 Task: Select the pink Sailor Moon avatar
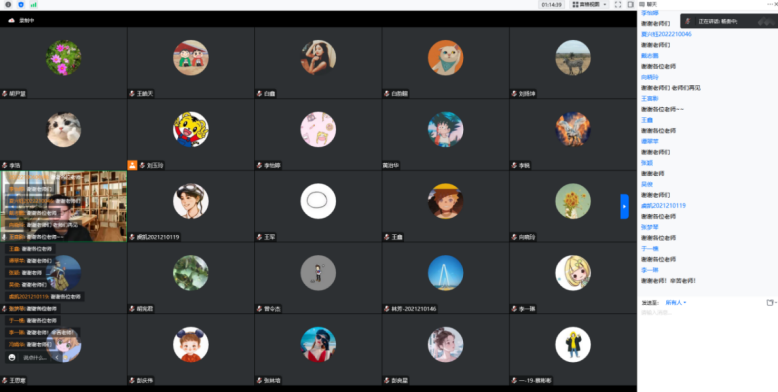[x=318, y=130]
